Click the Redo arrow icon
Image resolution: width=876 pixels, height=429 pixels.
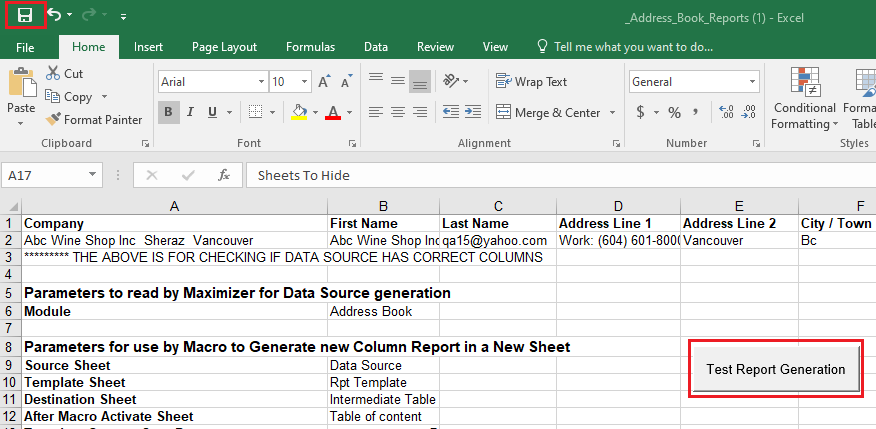point(89,15)
